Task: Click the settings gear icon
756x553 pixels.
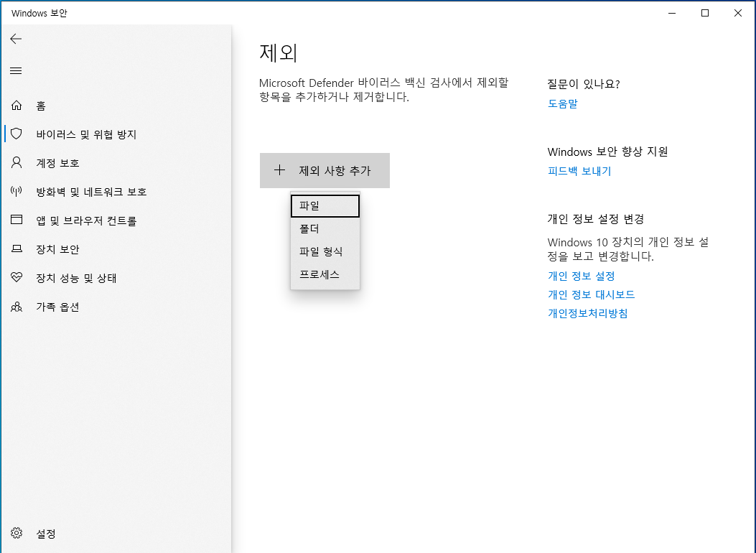Action: tap(17, 533)
